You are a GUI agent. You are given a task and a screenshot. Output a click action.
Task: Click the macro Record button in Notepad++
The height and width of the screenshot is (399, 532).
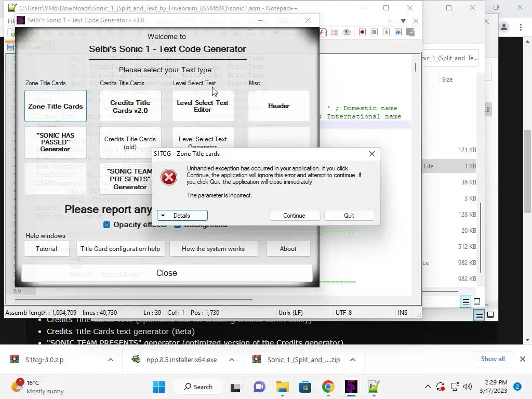pyautogui.click(x=362, y=32)
